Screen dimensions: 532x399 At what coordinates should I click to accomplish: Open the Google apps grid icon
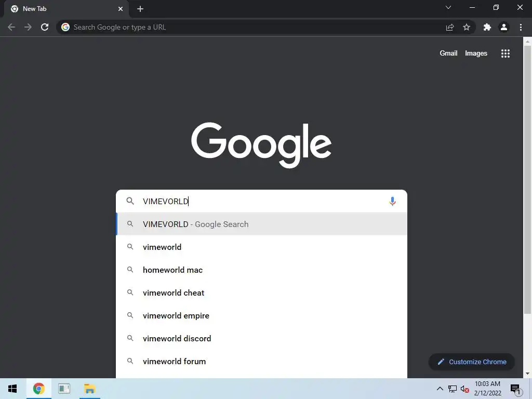(x=505, y=54)
